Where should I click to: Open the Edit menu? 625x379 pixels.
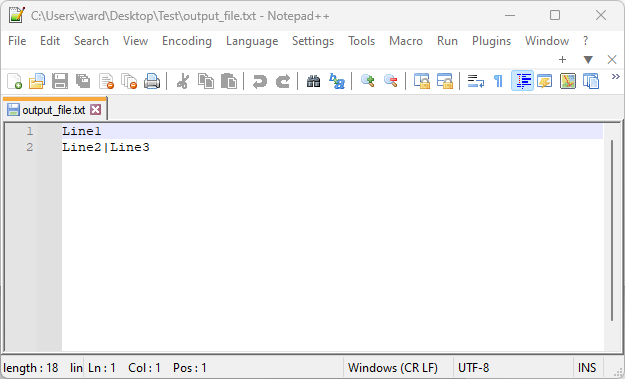[50, 41]
